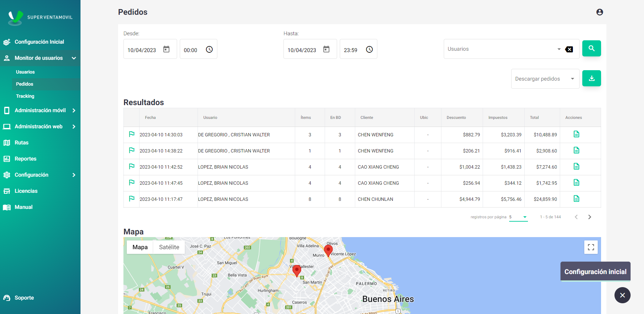Toggle map fullscreen view

point(591,247)
